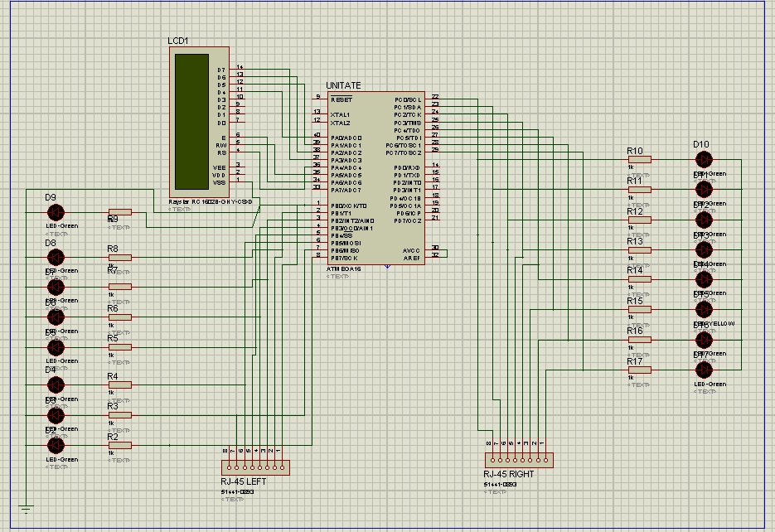The image size is (775, 532).
Task: Select the LED connected to resistor R2
Action: pyautogui.click(x=56, y=446)
